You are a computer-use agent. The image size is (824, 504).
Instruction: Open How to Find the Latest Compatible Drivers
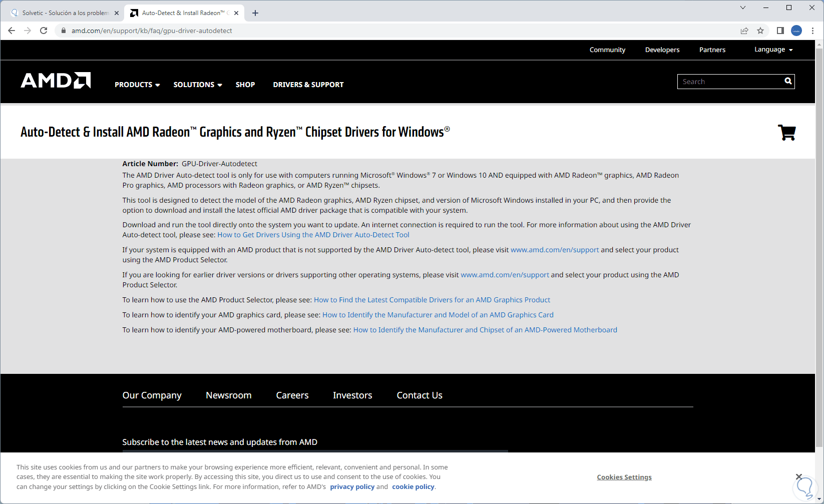pyautogui.click(x=432, y=300)
